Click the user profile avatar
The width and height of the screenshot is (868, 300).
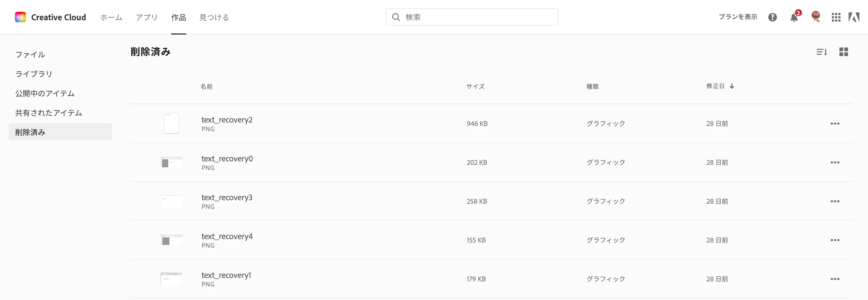coord(816,16)
